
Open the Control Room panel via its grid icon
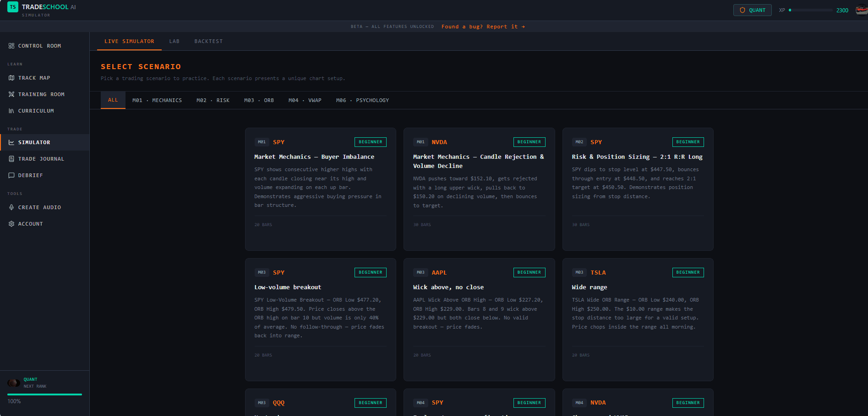tap(11, 46)
